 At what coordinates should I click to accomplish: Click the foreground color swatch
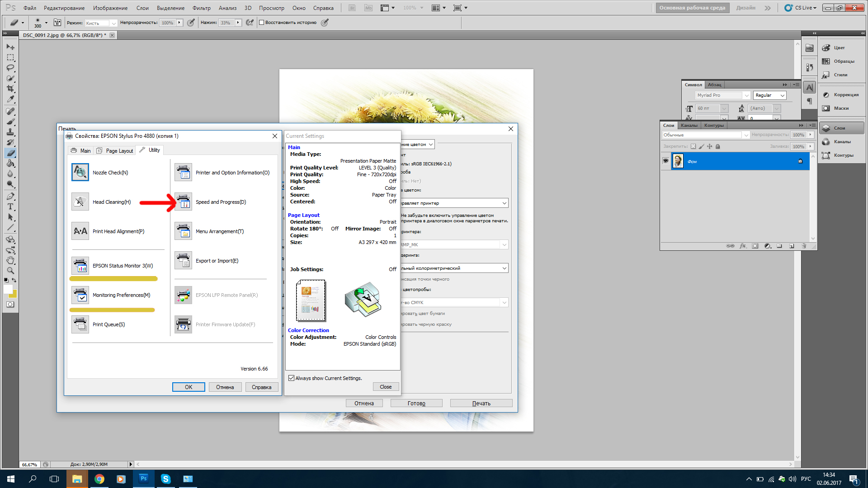click(8, 289)
